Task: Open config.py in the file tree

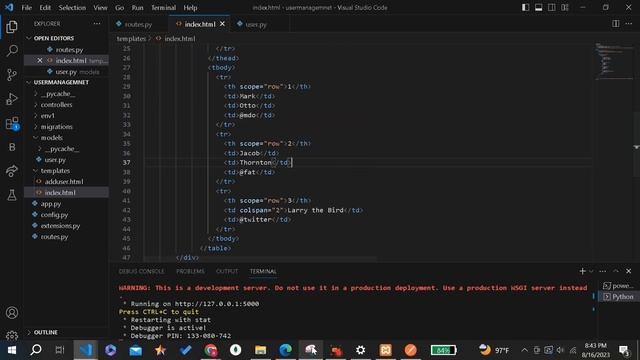Action: click(54, 215)
